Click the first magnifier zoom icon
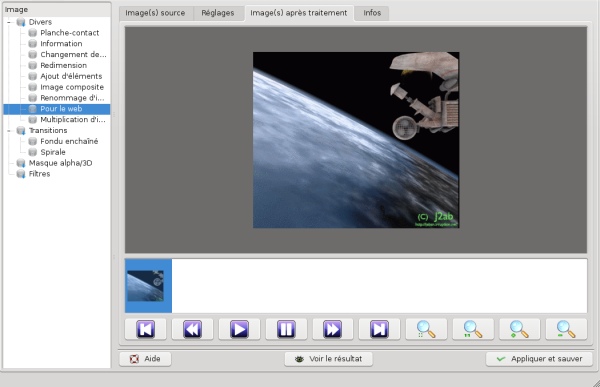The image size is (600, 387). pos(426,329)
